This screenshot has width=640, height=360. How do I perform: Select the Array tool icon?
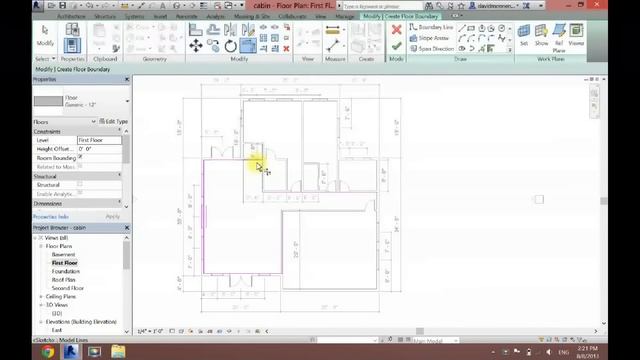coord(263,38)
